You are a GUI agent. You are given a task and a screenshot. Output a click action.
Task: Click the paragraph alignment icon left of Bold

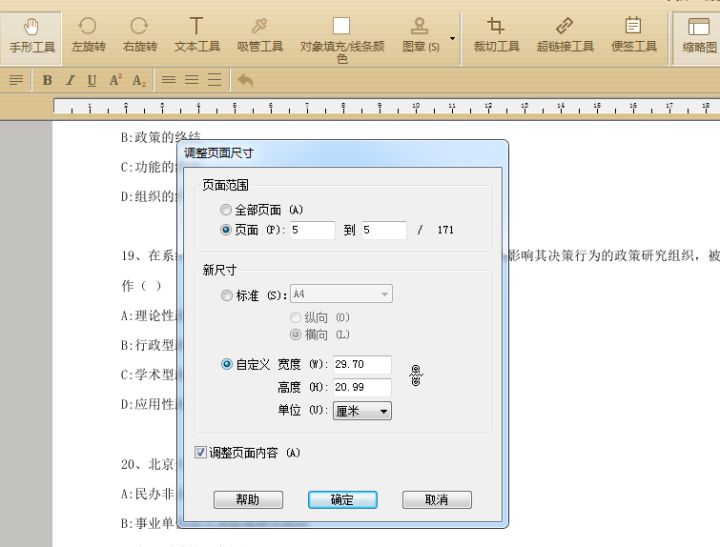coord(16,80)
